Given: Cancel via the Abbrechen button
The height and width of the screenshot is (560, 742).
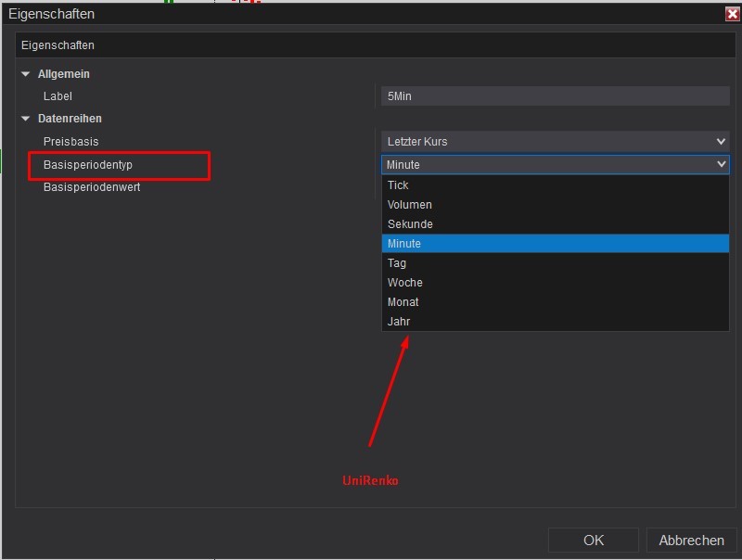Looking at the screenshot, I should point(691,541).
